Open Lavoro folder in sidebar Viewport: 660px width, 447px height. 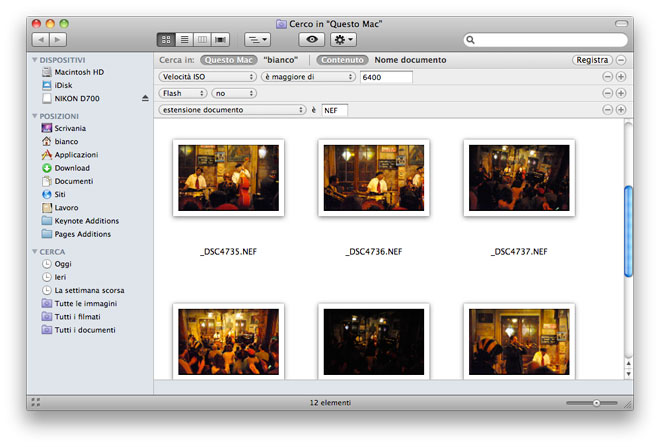66,208
